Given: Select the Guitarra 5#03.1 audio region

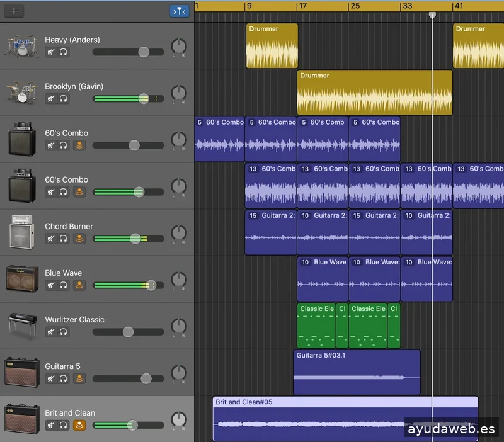Looking at the screenshot, I should [x=357, y=373].
